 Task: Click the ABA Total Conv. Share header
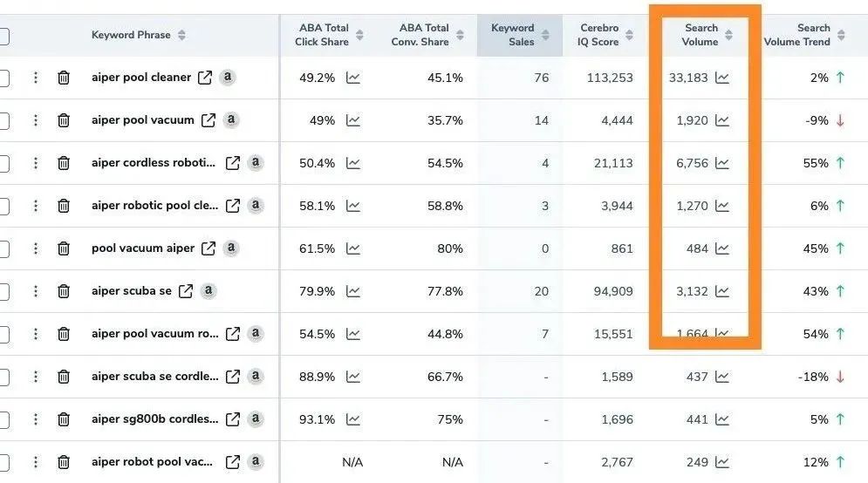pos(420,35)
